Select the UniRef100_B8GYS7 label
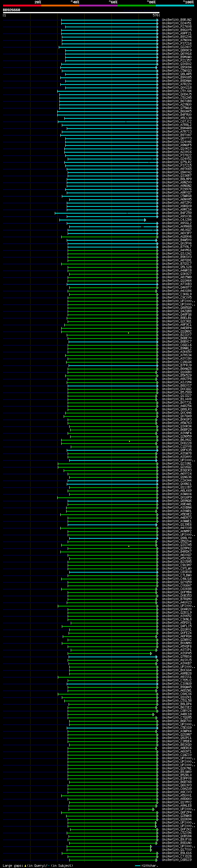197x868 pixels. click(x=177, y=386)
